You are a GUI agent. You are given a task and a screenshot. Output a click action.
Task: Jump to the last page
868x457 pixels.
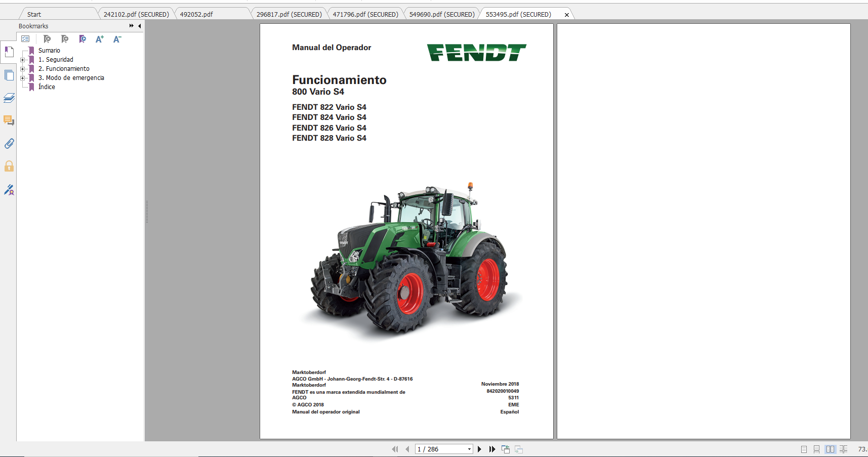(x=492, y=449)
